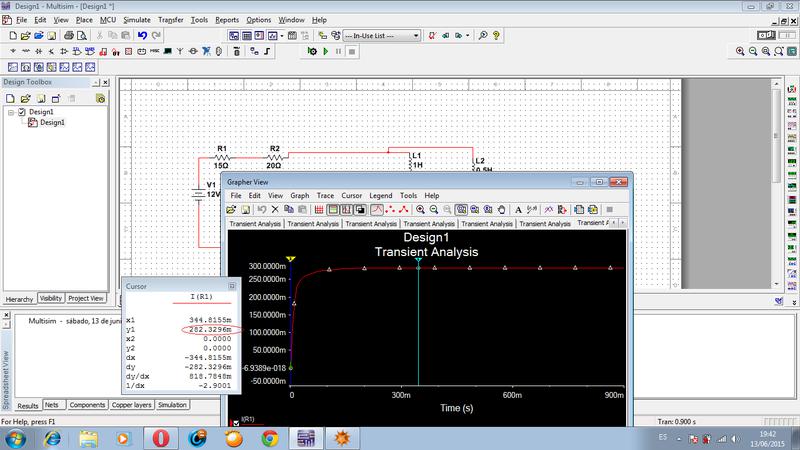The height and width of the screenshot is (450, 800).
Task: Toggle the I(R1) trace checkbox in legend
Action: pyautogui.click(x=236, y=424)
